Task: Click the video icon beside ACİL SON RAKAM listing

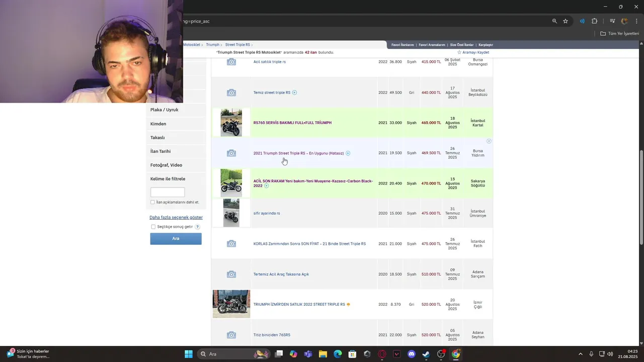Action: coord(266,186)
